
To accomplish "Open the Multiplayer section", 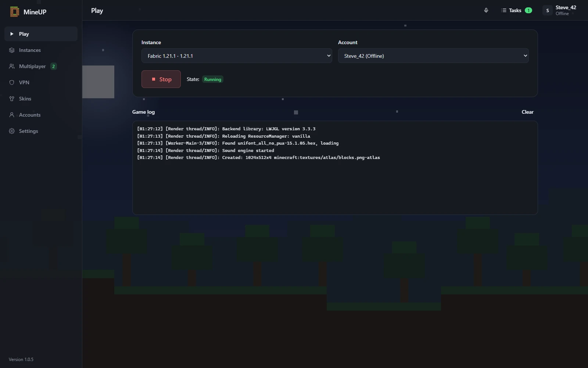I will click(41, 66).
